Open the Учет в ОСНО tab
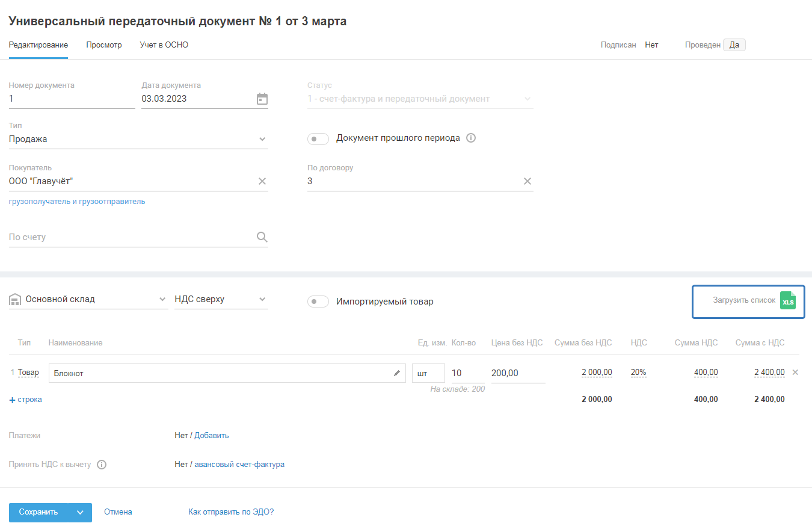The image size is (812, 532). tap(164, 45)
